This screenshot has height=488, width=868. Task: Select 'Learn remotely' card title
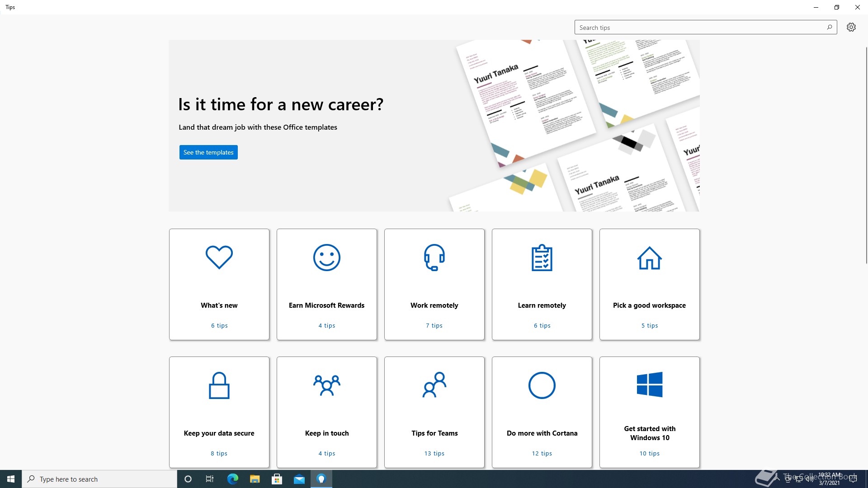[542, 305]
